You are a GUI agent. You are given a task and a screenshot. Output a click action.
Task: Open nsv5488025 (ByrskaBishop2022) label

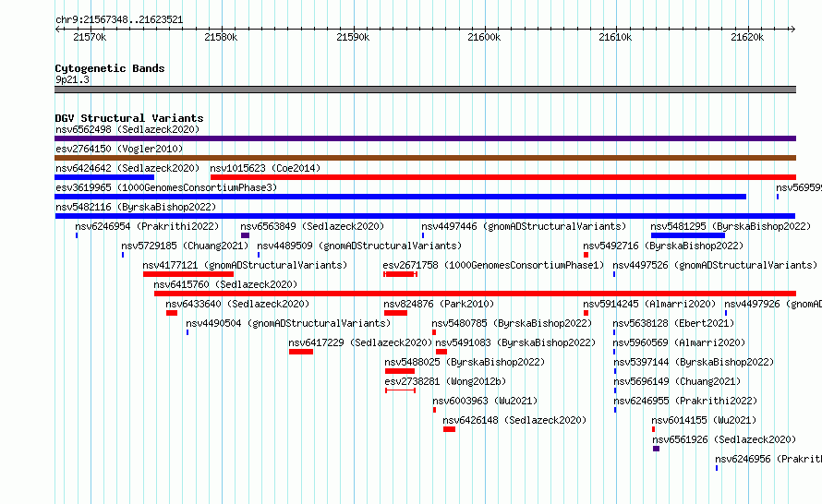[x=465, y=362]
